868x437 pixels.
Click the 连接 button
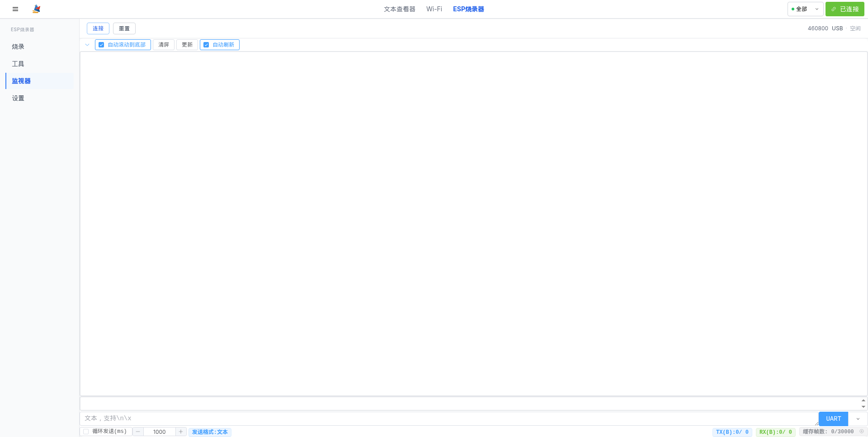(x=98, y=28)
